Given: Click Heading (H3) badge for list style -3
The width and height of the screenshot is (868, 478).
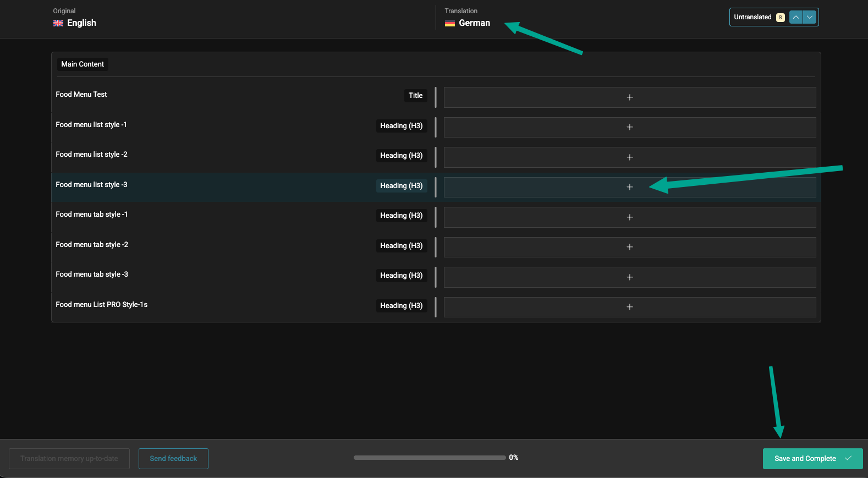Looking at the screenshot, I should pos(402,186).
